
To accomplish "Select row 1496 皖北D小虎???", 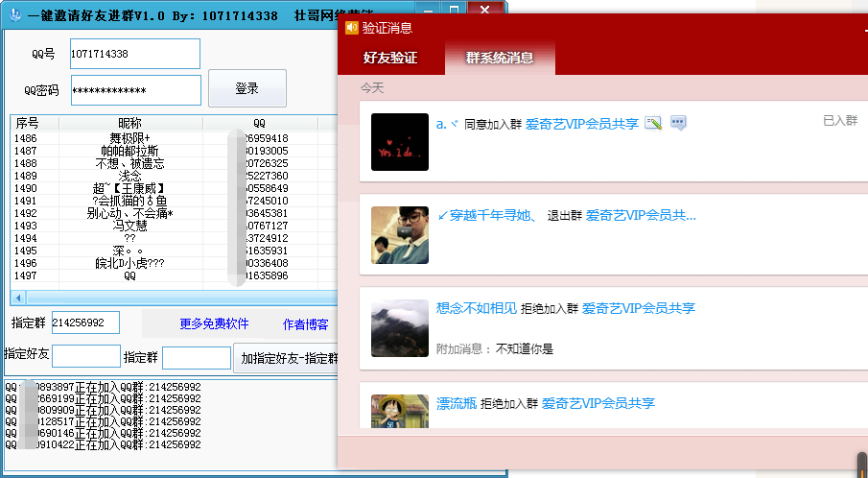I will tap(174, 263).
